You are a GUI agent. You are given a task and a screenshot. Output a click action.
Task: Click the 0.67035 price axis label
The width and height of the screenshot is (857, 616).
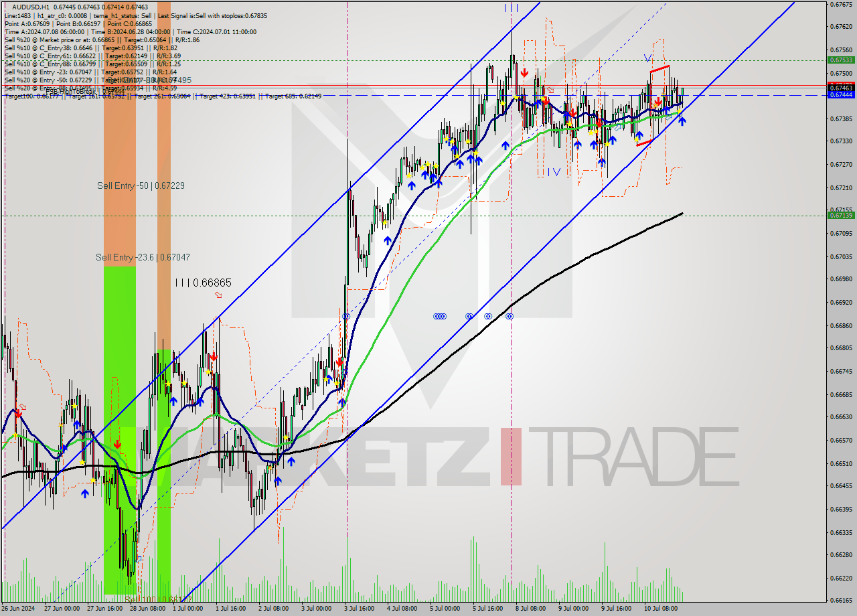(x=841, y=256)
